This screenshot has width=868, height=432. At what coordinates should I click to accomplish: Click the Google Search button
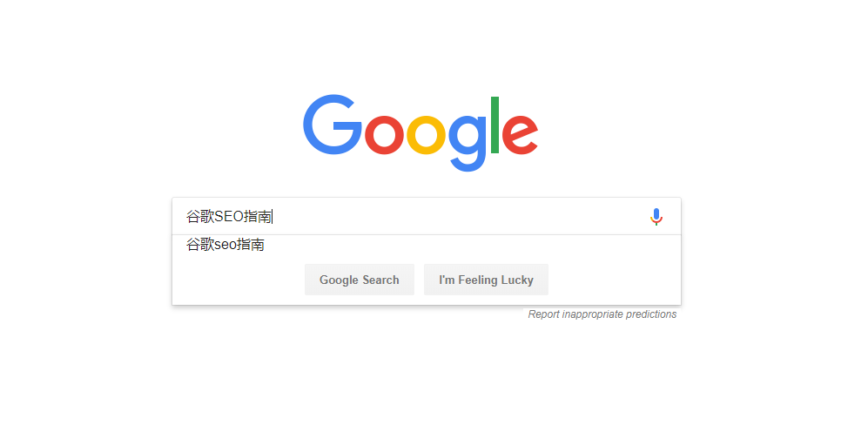coord(360,280)
